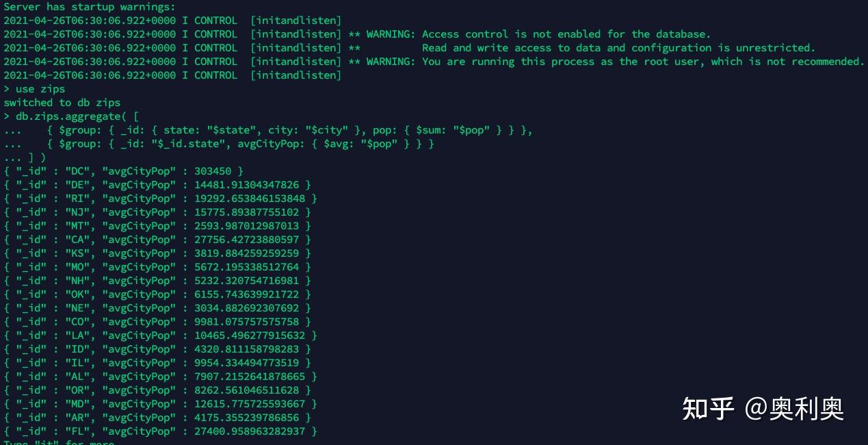
Task: Click the NH avgCityPop result row
Action: click(157, 281)
